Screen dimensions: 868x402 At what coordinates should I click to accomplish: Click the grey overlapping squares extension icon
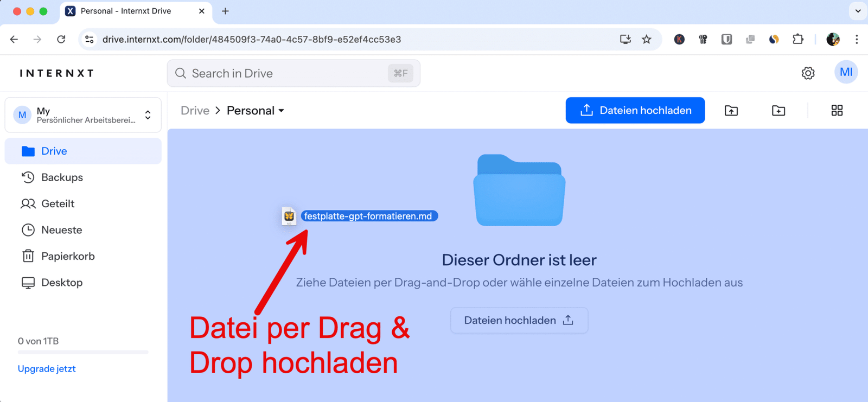point(750,39)
